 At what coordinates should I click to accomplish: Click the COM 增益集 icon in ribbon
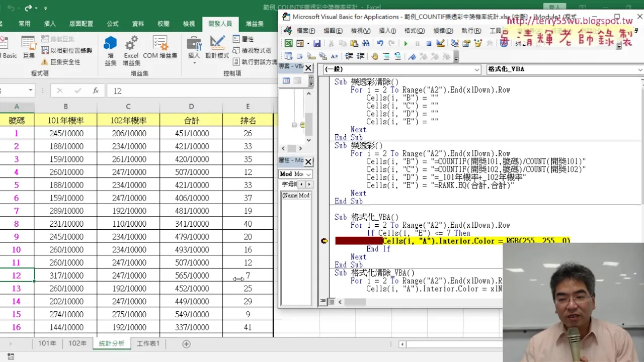(160, 48)
